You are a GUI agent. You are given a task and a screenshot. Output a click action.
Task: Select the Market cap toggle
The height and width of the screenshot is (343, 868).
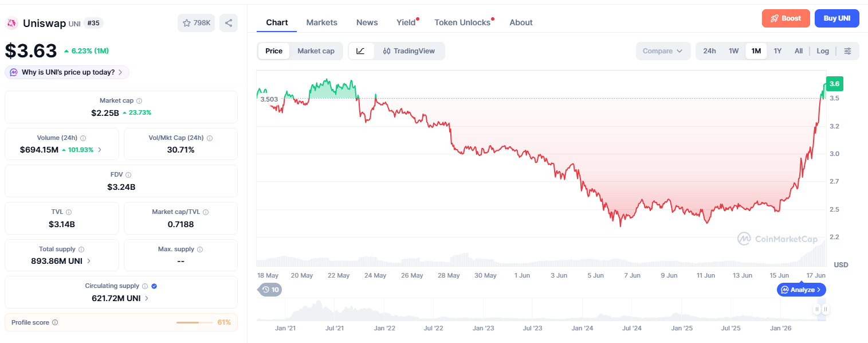316,51
